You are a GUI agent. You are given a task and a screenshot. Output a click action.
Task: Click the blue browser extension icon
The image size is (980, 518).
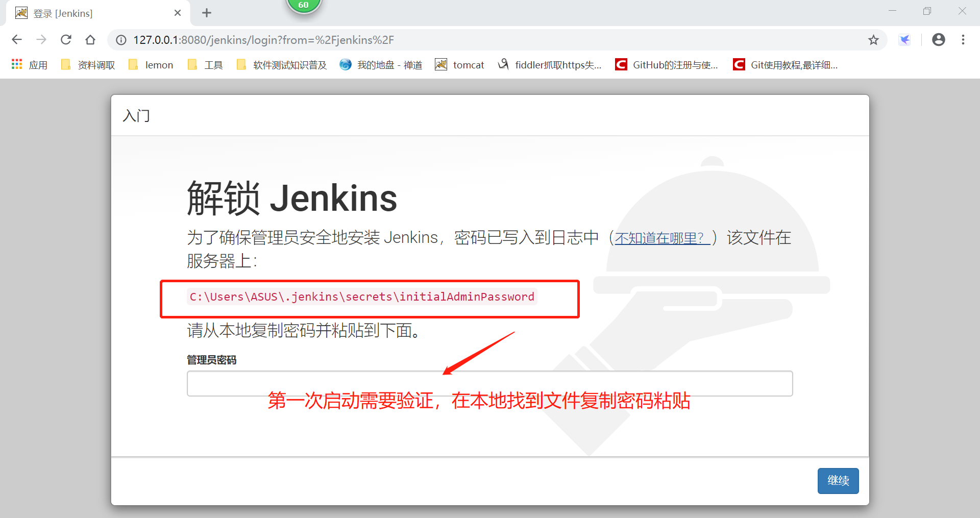tap(905, 39)
